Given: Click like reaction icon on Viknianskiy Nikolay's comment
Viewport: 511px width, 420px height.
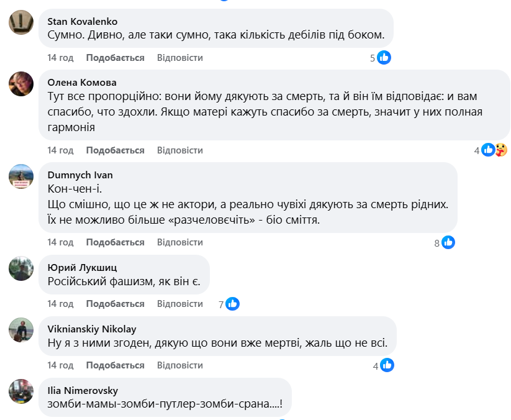Looking at the screenshot, I should 387,365.
